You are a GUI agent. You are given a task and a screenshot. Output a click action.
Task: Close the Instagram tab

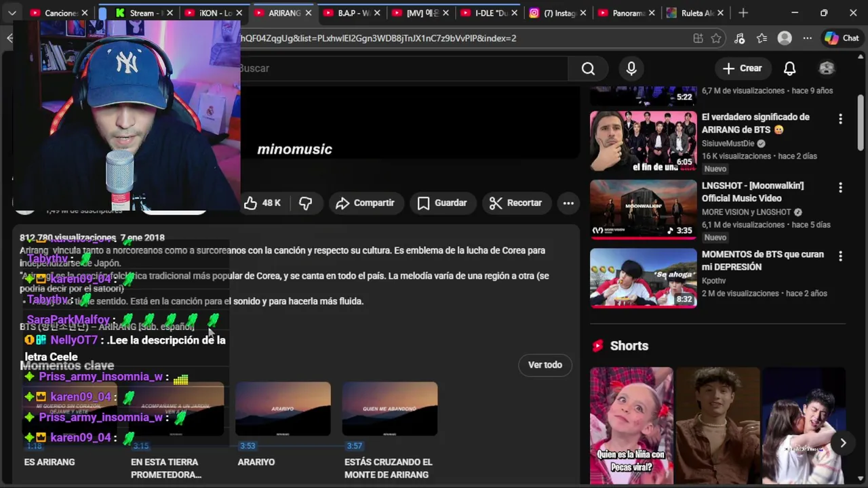tap(582, 13)
